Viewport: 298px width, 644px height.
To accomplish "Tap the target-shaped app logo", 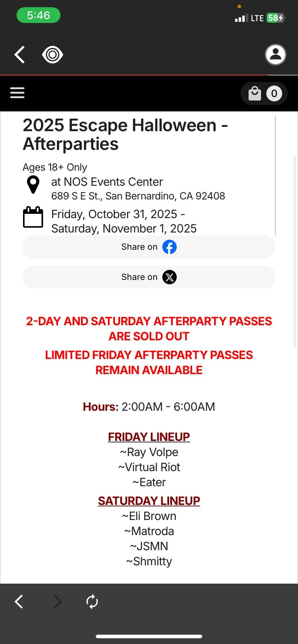I will coord(53,55).
